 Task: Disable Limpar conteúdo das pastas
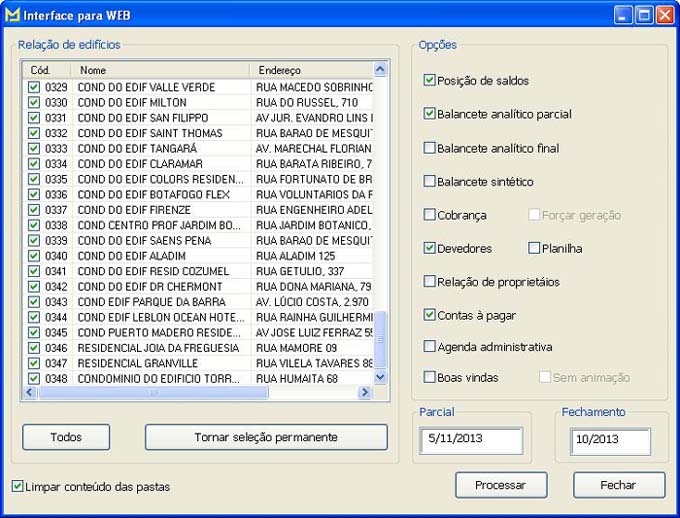pyautogui.click(x=18, y=487)
